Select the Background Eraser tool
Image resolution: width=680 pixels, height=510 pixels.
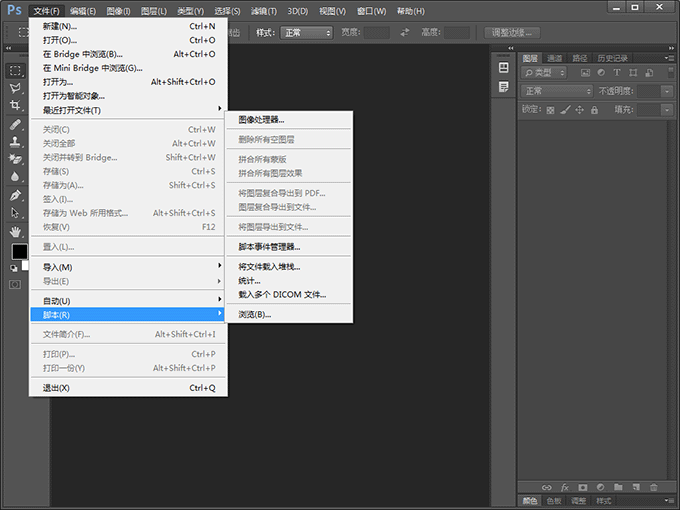(x=15, y=159)
